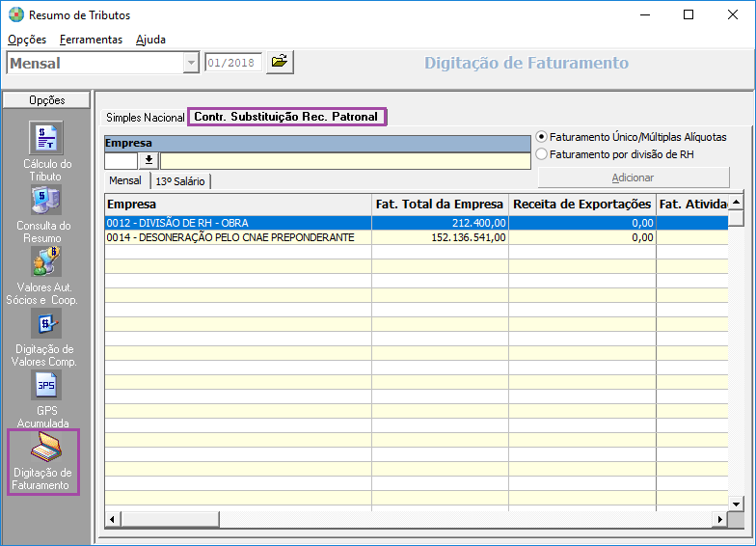Select Faturamento Único/Múltiplas Alíquotas option
756x546 pixels.
click(x=542, y=137)
